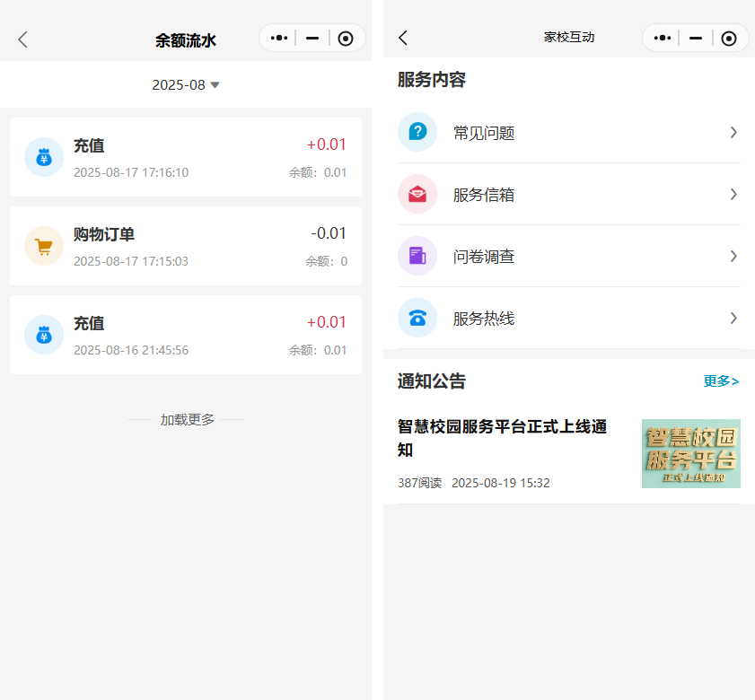Click the 购物订单 shopping cart icon
The height and width of the screenshot is (700, 755).
43,246
